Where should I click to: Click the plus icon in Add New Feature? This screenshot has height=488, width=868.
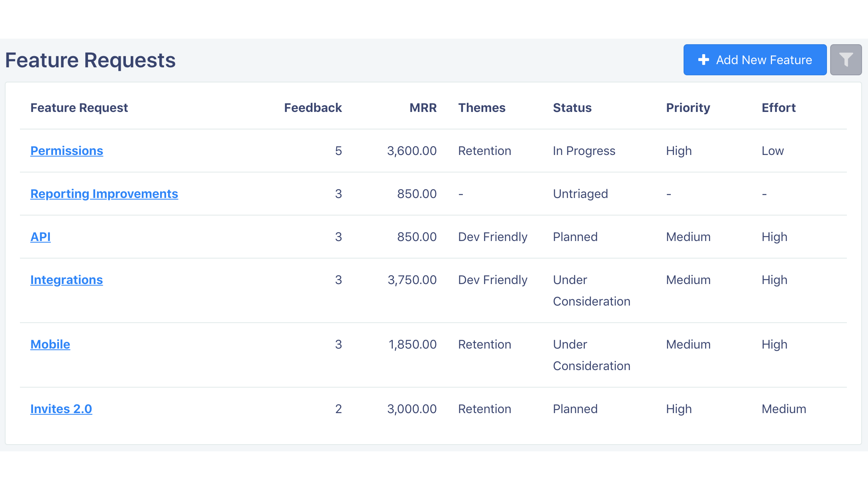coord(703,60)
